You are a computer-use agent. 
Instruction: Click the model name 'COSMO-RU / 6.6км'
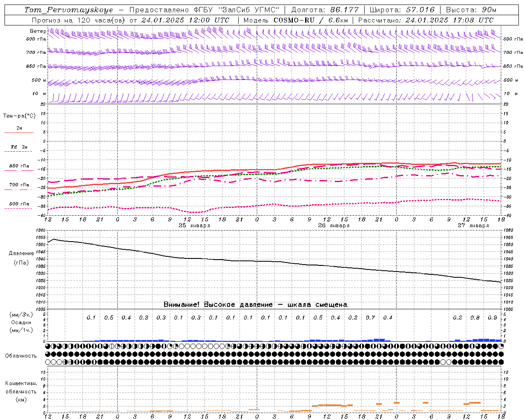[x=311, y=20]
